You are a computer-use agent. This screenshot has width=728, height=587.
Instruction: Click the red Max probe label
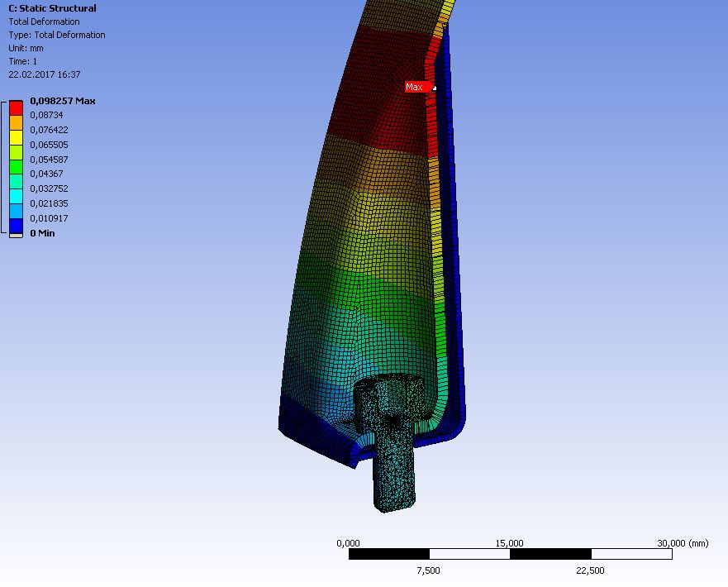tap(418, 87)
